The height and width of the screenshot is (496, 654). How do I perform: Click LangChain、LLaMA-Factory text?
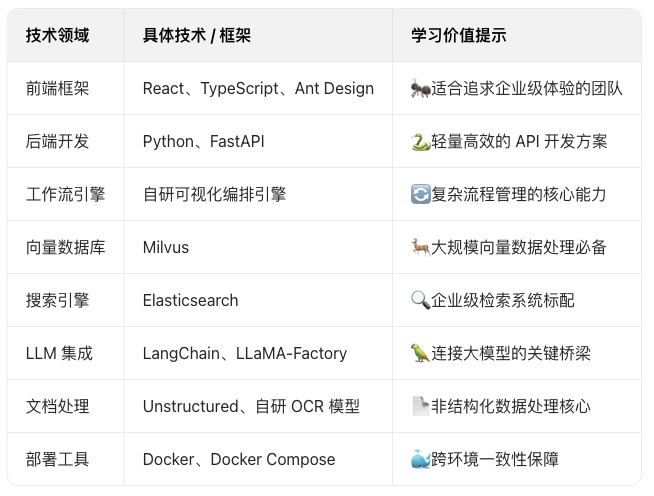(x=245, y=353)
